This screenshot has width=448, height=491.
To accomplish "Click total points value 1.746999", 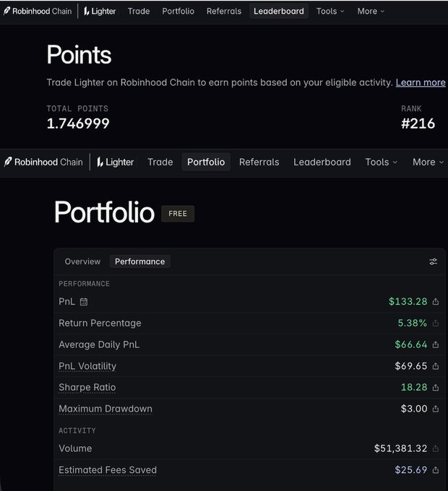I will pyautogui.click(x=78, y=123).
